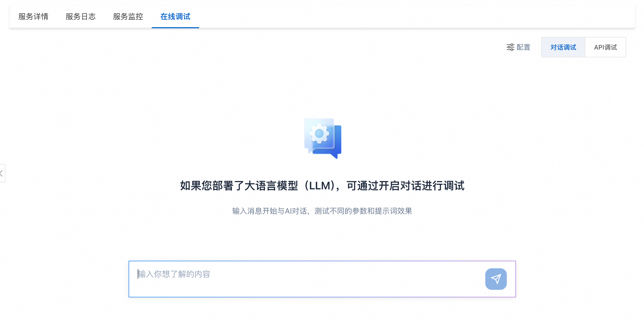Expand the collapsed left side panel chevron
The image size is (644, 327).
2,173
